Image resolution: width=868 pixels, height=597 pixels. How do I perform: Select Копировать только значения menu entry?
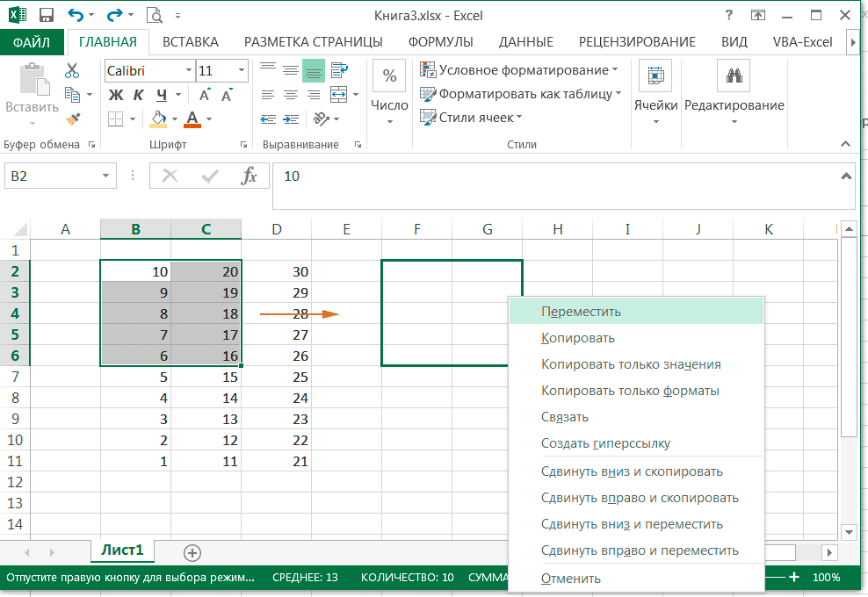(631, 364)
